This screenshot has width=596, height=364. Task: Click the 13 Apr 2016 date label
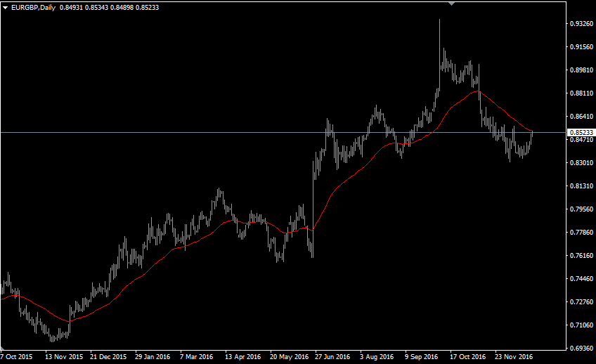point(243,357)
